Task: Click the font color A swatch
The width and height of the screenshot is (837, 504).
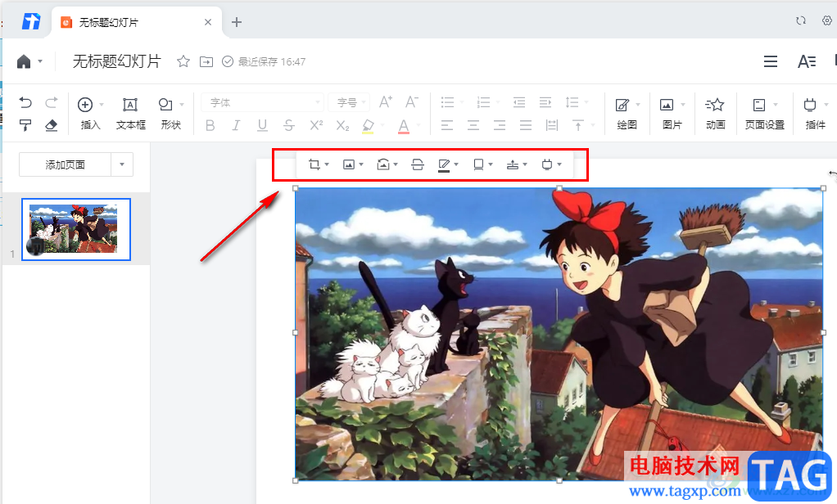Action: [x=404, y=126]
